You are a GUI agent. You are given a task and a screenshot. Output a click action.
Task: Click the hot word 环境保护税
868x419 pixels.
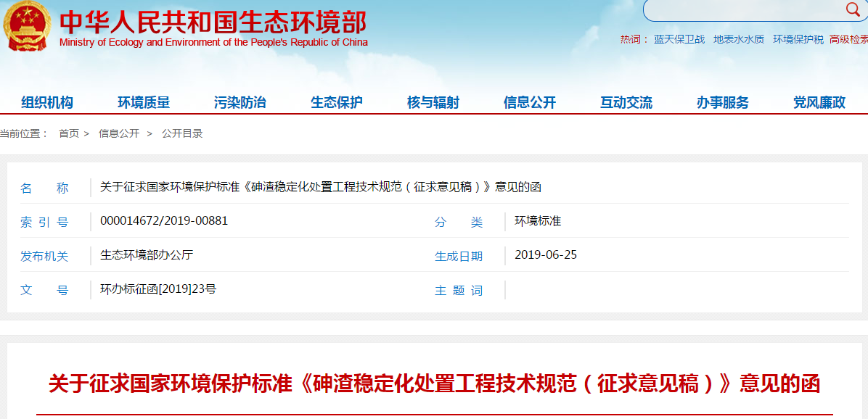[x=798, y=40]
